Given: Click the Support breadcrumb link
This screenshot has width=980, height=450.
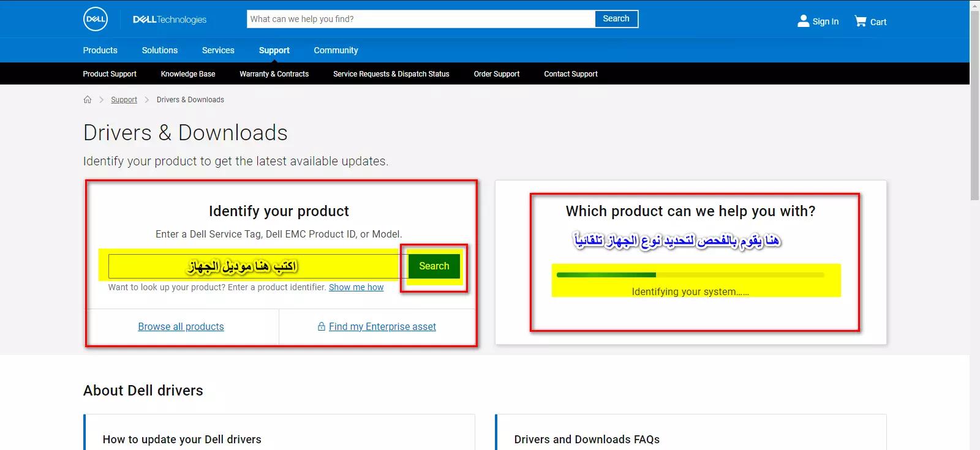Looking at the screenshot, I should point(124,99).
